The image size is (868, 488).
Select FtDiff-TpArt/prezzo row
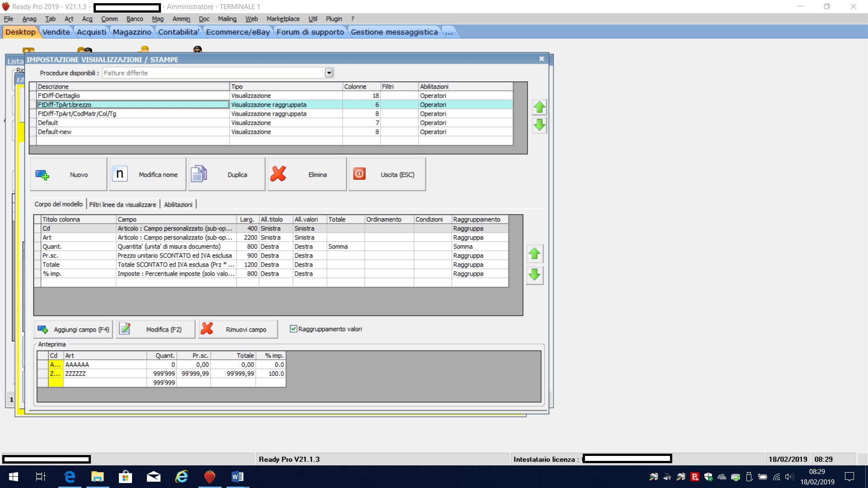point(271,105)
